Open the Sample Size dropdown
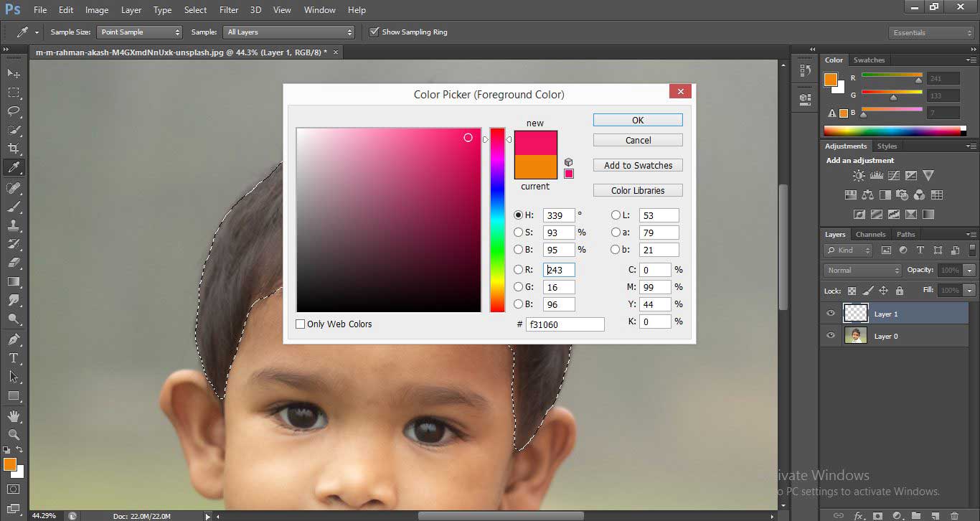The image size is (980, 521). coord(139,32)
